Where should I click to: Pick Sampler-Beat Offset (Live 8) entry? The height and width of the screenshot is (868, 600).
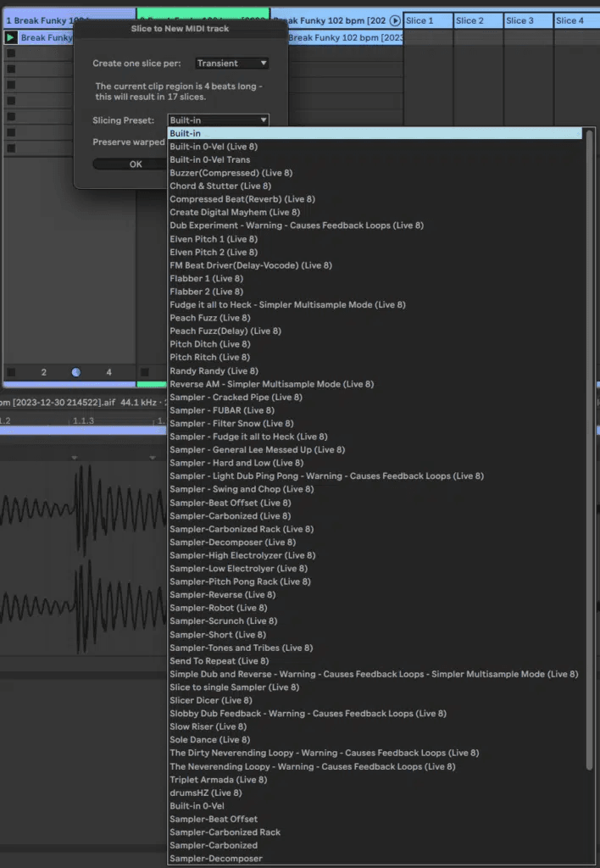(x=375, y=503)
